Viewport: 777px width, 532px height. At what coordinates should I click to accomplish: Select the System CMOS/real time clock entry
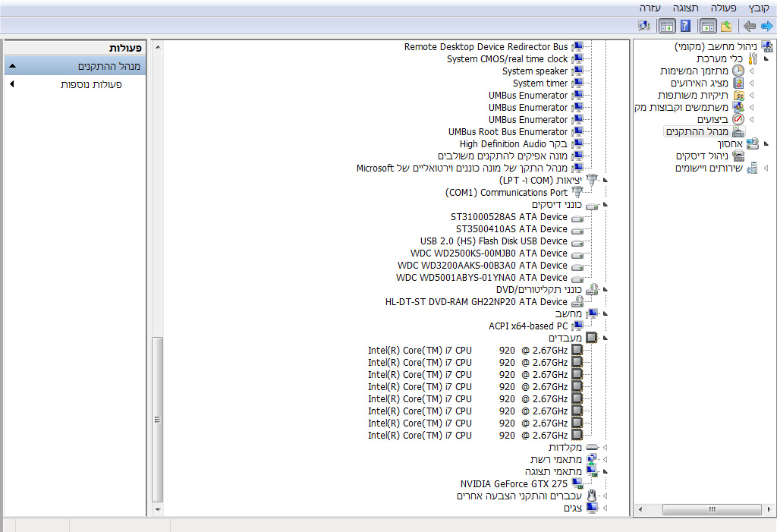507,59
